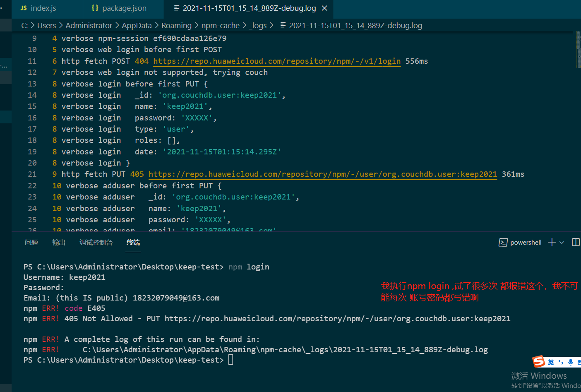Open the index.js editor tab
This screenshot has height=392, width=581.
(x=38, y=8)
